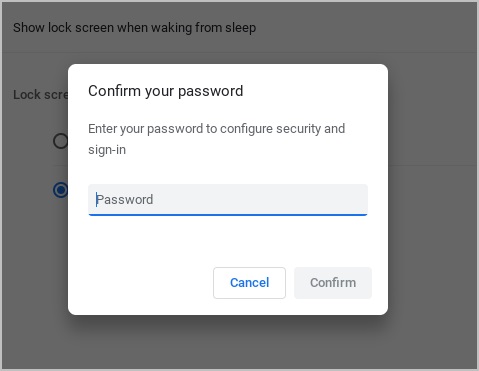
Task: Click the partly hidden Lock screen heading
Action: 40,95
